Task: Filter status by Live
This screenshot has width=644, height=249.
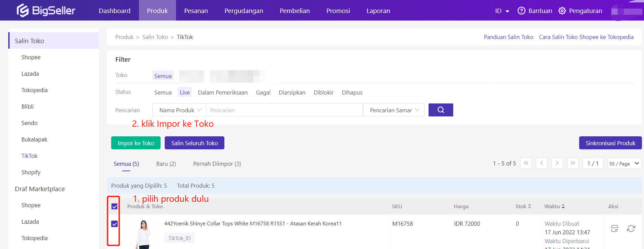Action: (x=185, y=92)
